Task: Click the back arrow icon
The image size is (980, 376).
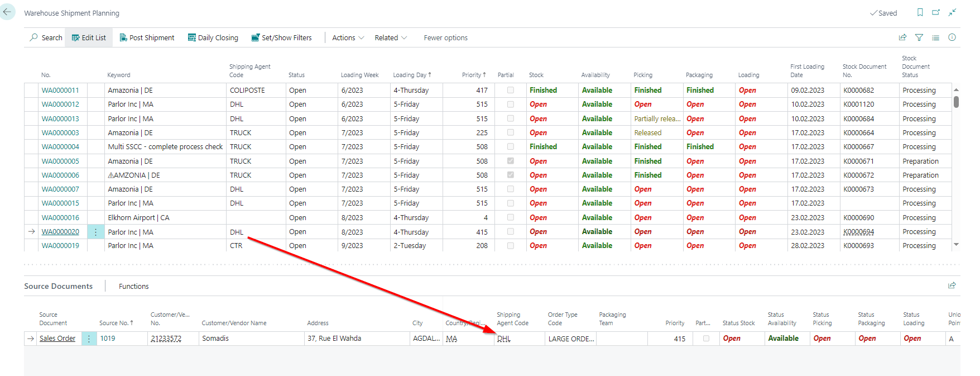Action: coord(7,12)
